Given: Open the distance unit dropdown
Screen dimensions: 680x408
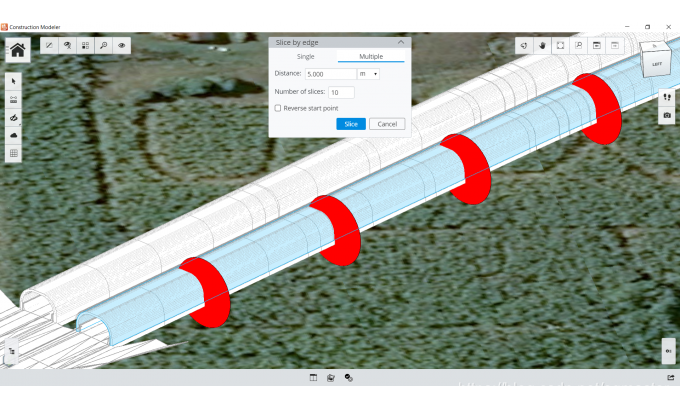Looking at the screenshot, I should (368, 74).
